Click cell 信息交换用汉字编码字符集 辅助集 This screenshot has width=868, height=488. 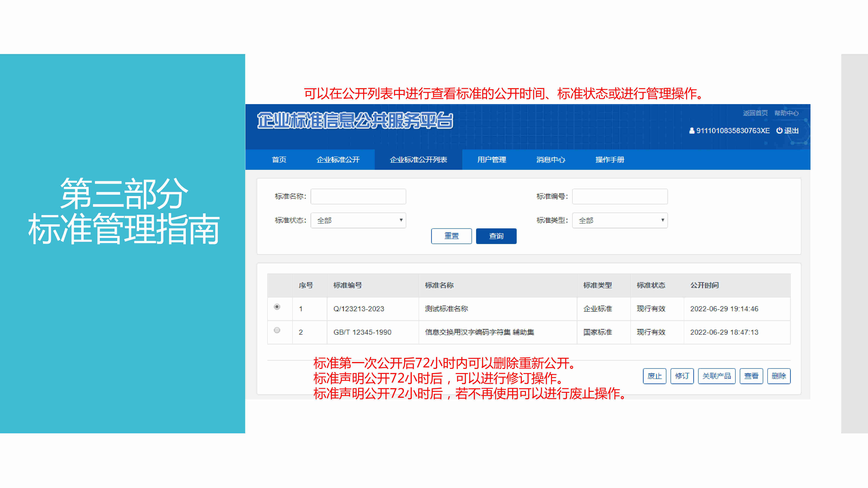tap(480, 332)
